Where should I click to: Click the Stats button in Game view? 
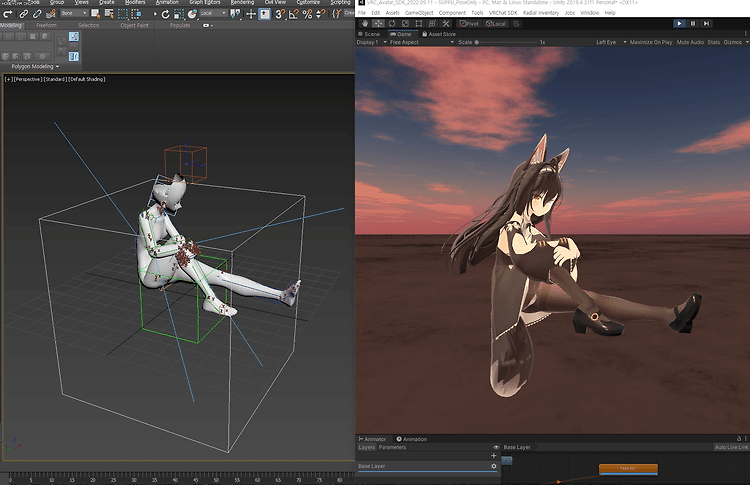pyautogui.click(x=714, y=42)
